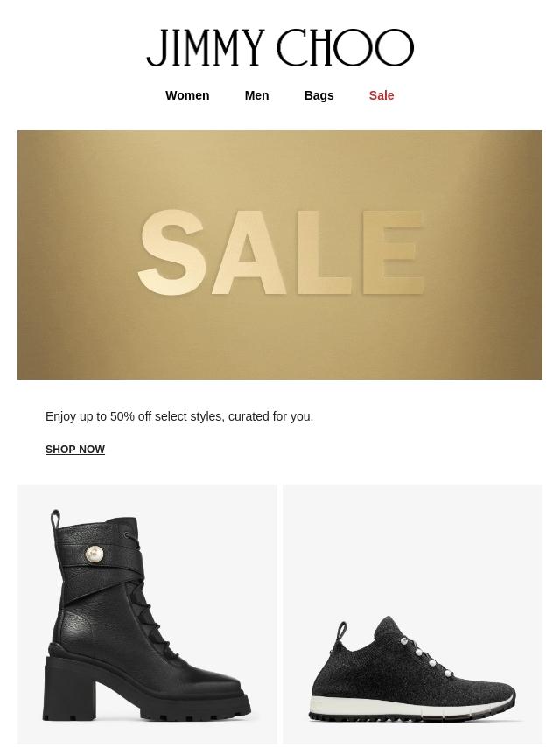The height and width of the screenshot is (747, 560).
Task: Click the 'Enjoy up to 50% off' text
Action: (x=179, y=416)
